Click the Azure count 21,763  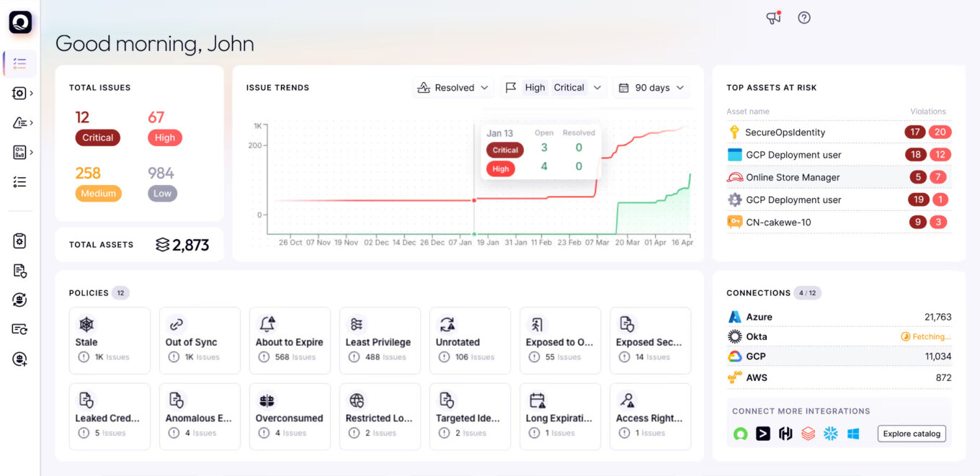938,317
